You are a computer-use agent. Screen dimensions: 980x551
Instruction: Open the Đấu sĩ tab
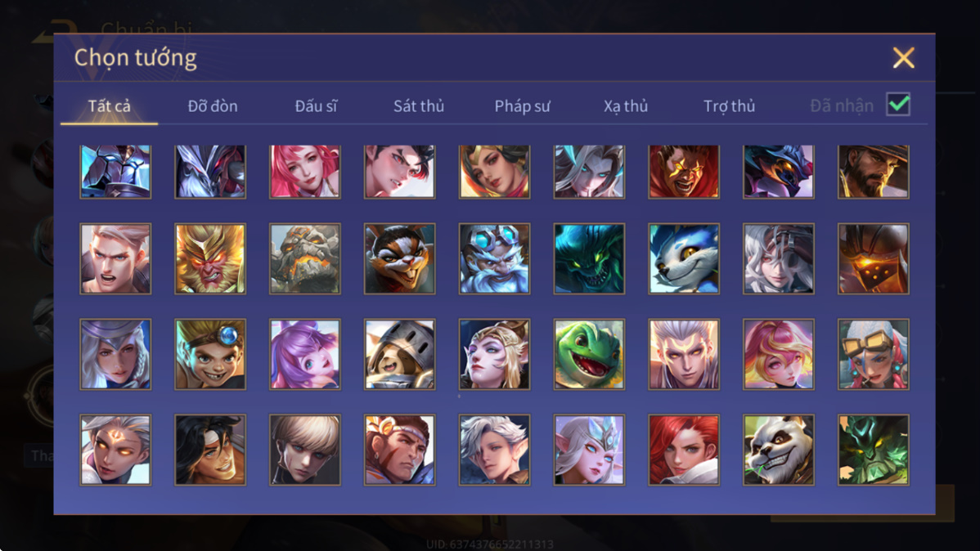point(316,106)
